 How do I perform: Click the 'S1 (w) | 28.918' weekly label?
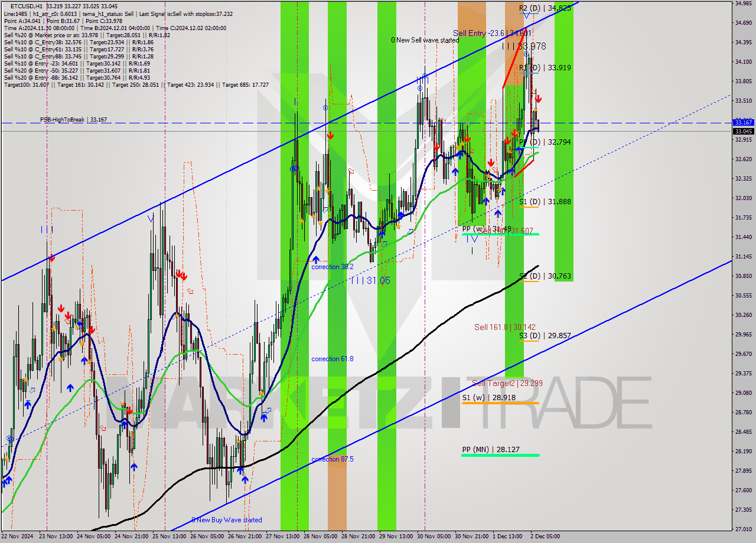tap(488, 398)
